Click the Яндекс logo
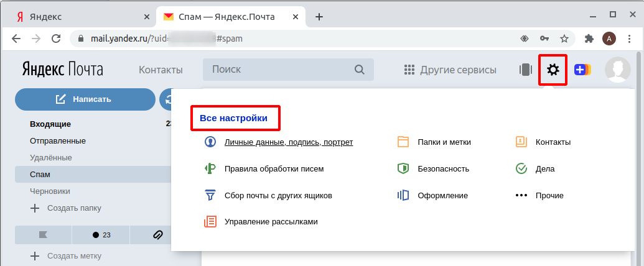 click(43, 70)
